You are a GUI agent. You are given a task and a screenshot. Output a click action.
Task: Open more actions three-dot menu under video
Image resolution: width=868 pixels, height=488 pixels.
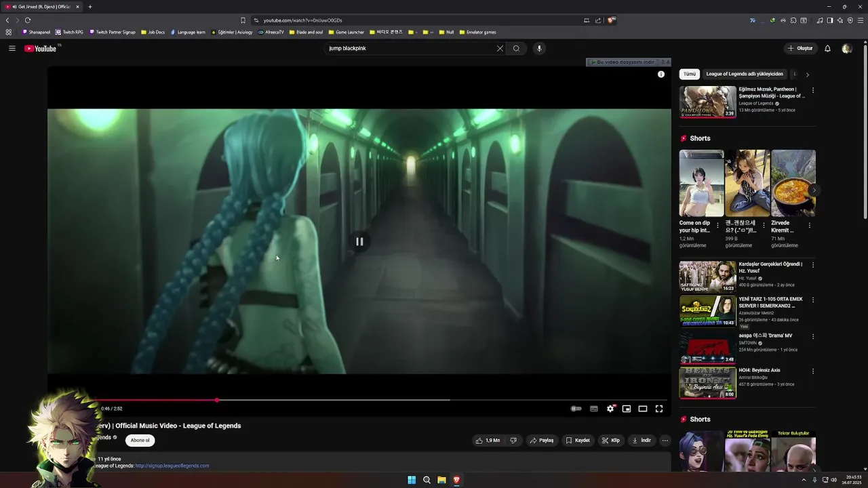pyautogui.click(x=665, y=441)
